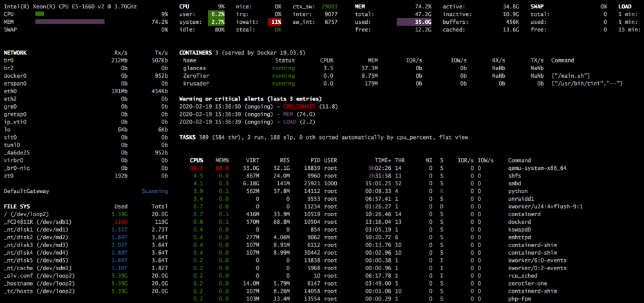Click the Command header of the process list
The width and height of the screenshot is (644, 303).
click(520, 160)
